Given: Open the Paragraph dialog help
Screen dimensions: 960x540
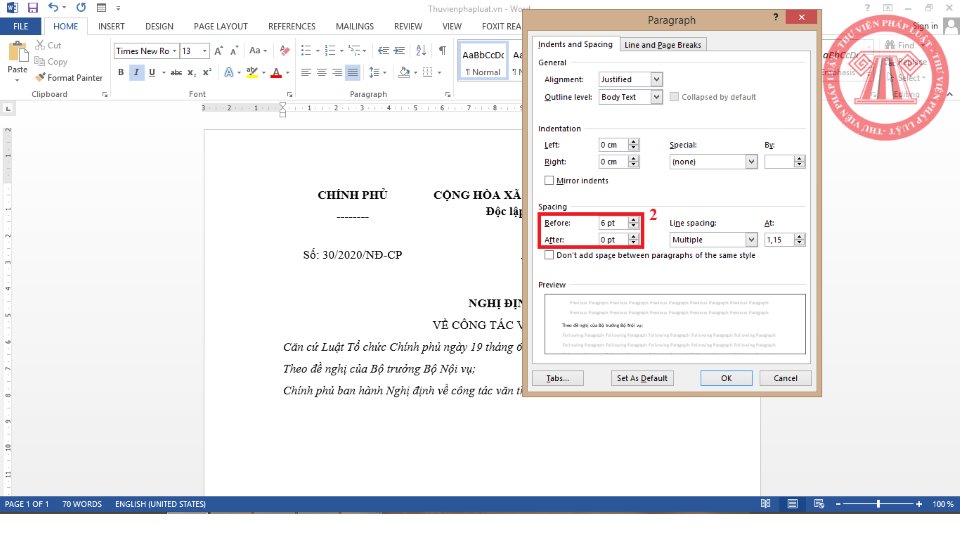Looking at the screenshot, I should coord(776,17).
